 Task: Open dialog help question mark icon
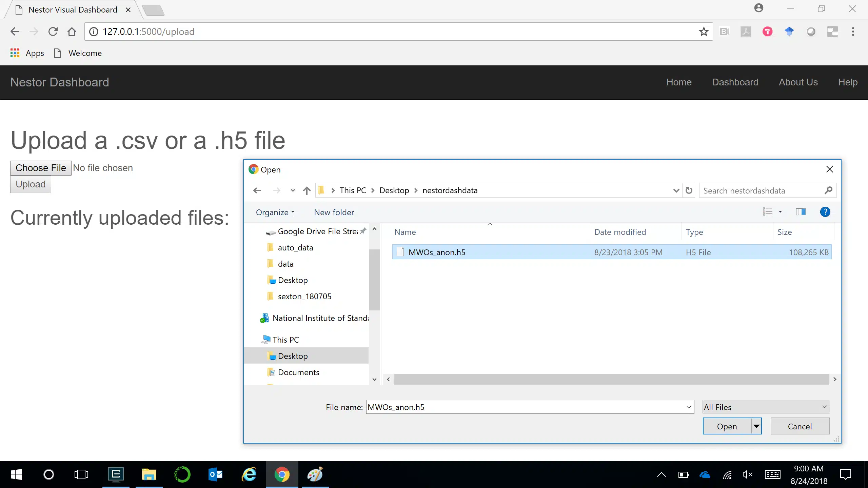click(x=825, y=212)
